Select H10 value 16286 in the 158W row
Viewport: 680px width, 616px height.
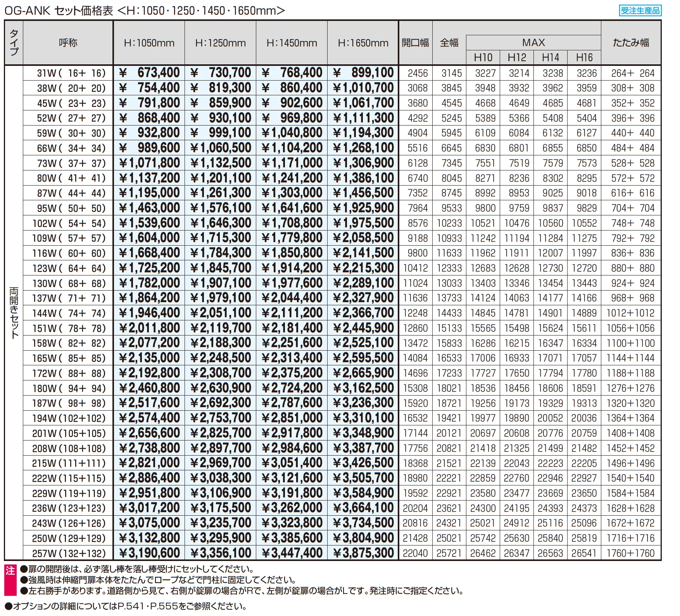tap(483, 343)
